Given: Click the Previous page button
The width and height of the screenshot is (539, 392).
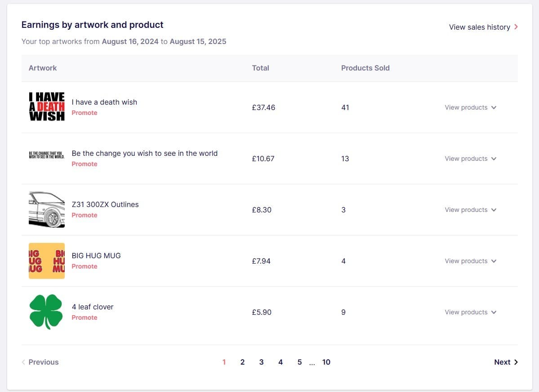Looking at the screenshot, I should pos(40,362).
